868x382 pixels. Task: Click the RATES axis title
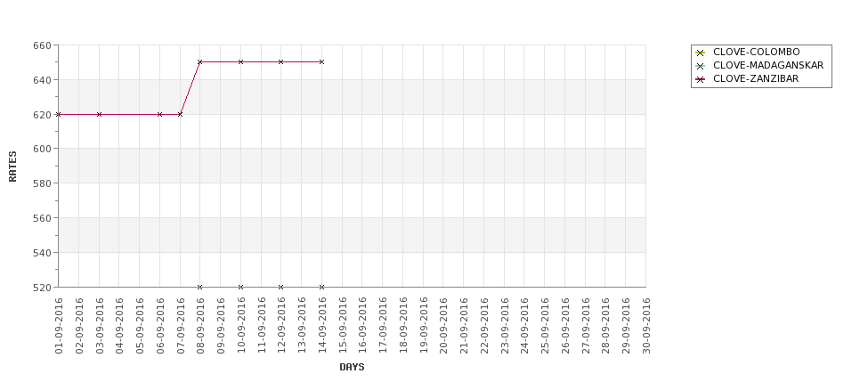point(12,167)
